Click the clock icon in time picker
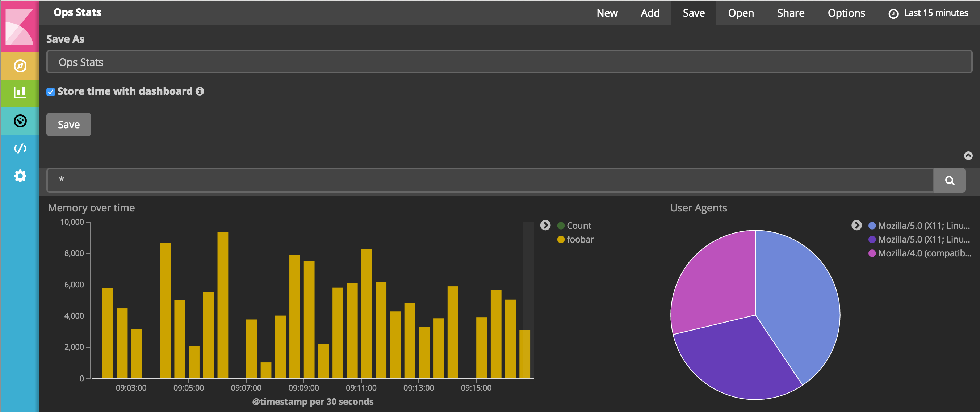 893,14
